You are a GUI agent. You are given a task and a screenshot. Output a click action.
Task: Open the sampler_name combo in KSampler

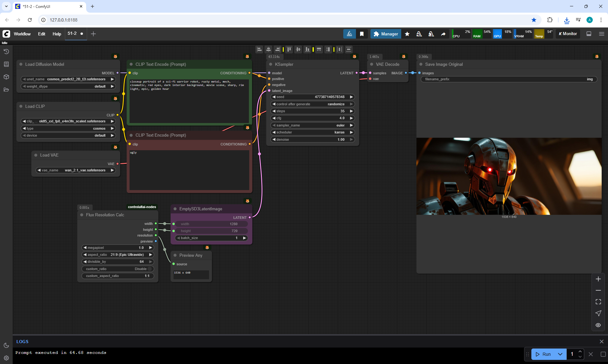(313, 125)
